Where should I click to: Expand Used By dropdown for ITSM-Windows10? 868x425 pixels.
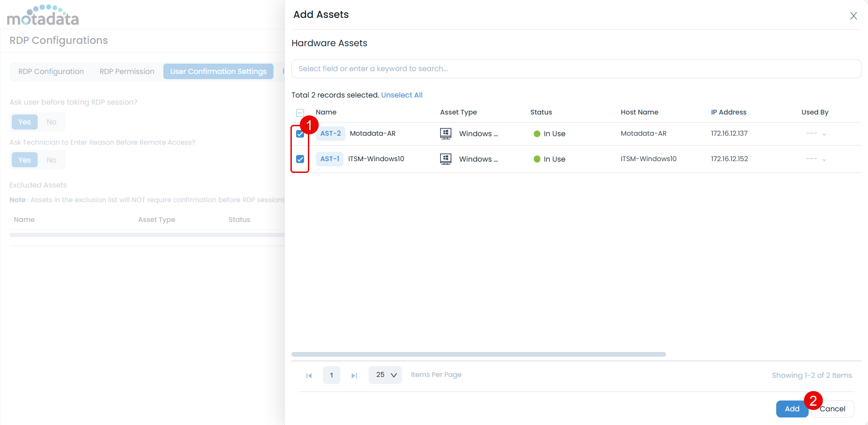(x=824, y=160)
